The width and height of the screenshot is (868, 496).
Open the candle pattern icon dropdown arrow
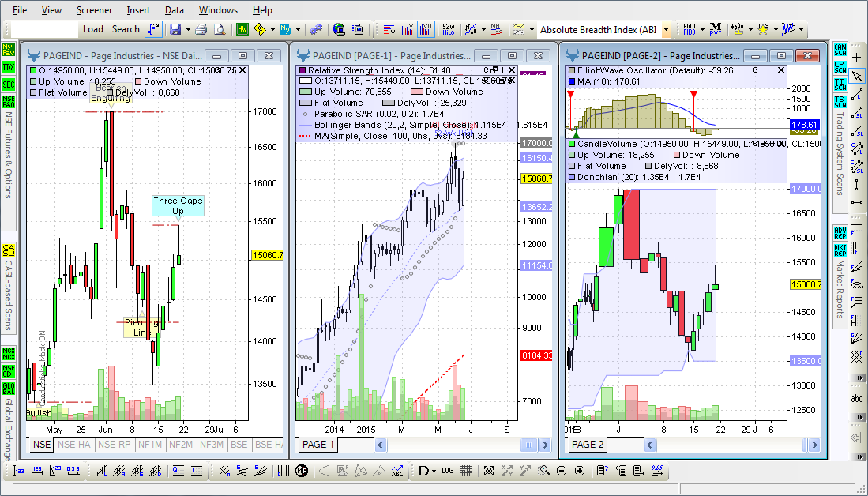point(750,30)
